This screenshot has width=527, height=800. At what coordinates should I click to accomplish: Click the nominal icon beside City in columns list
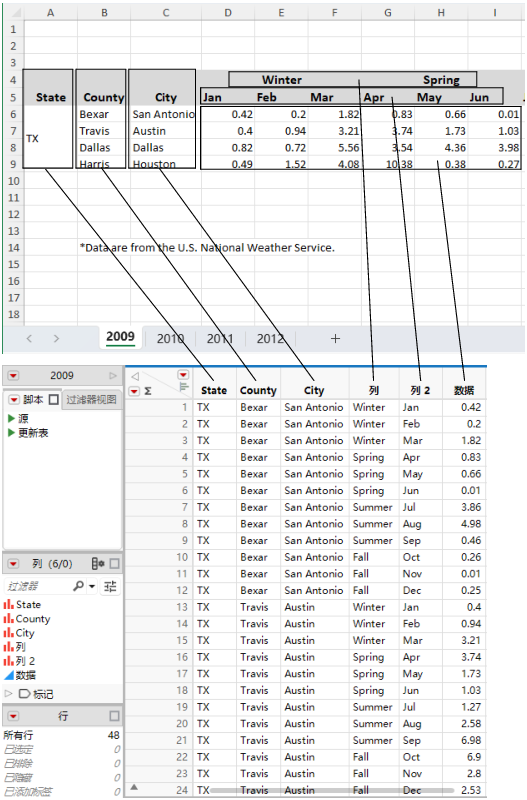(9, 633)
